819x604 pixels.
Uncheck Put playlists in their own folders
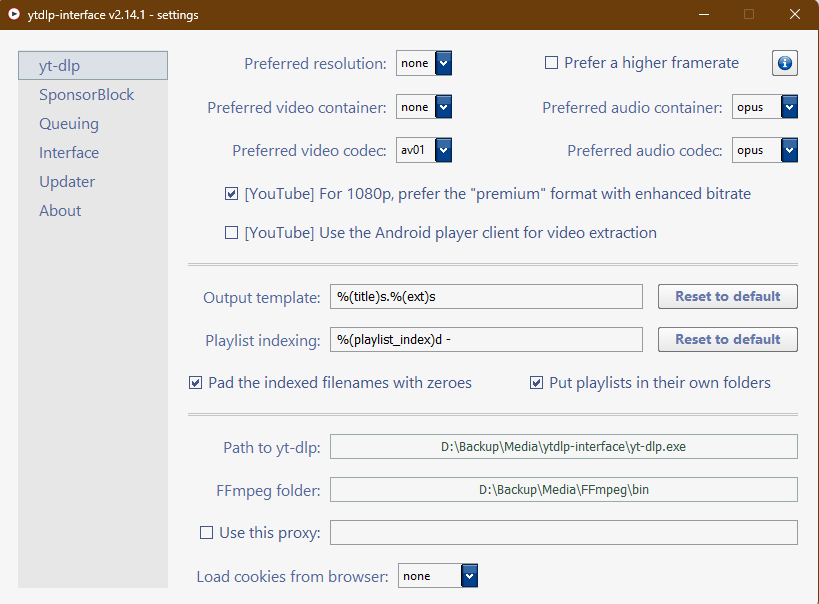pyautogui.click(x=537, y=383)
